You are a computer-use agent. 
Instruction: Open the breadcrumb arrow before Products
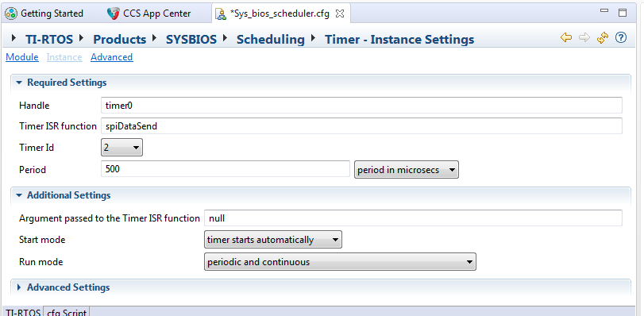pos(81,38)
